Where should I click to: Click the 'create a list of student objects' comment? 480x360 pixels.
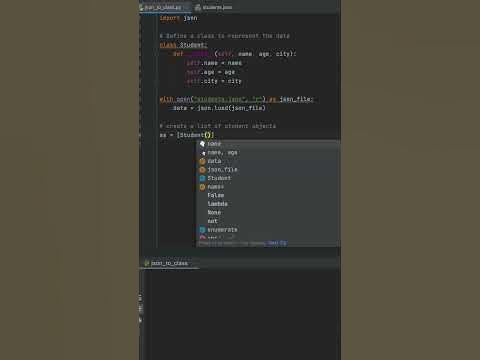218,126
